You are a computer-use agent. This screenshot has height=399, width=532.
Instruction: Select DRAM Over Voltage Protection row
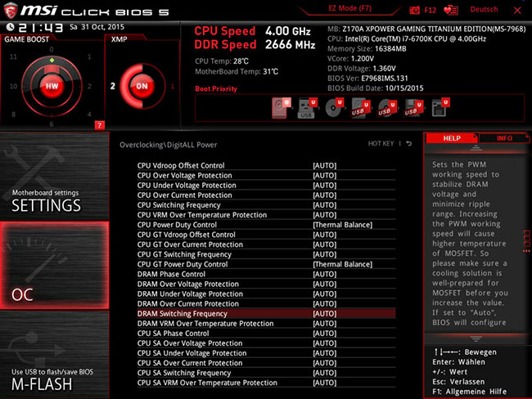[x=266, y=284]
